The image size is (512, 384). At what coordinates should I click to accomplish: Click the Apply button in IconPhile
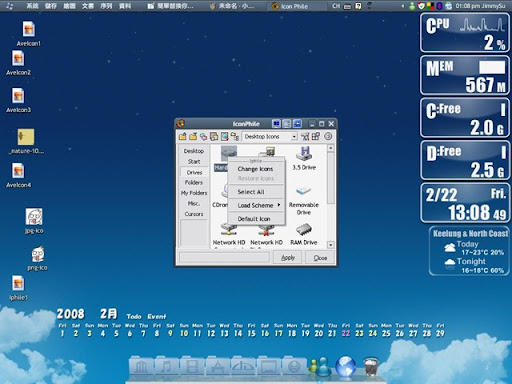tap(288, 258)
